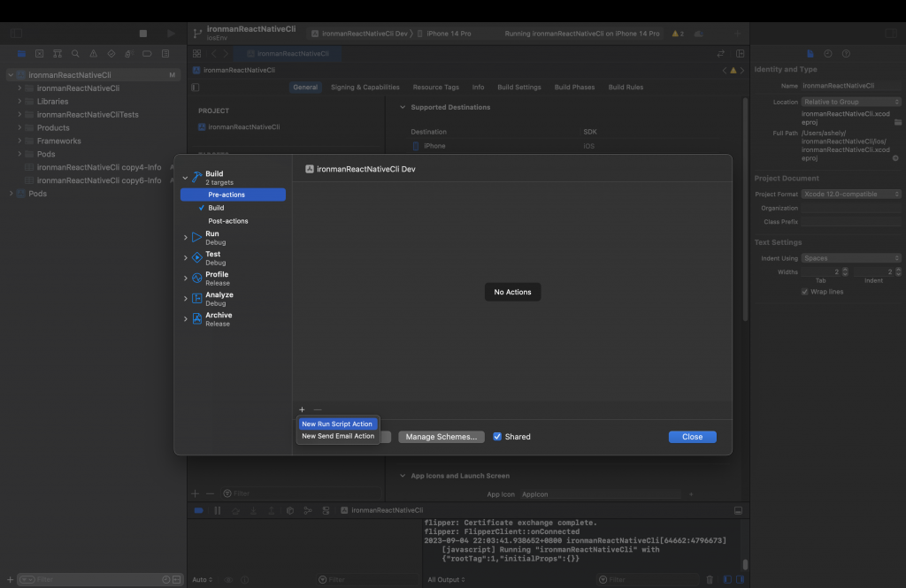Image resolution: width=906 pixels, height=588 pixels.
Task: Show the quick help inspector tab
Action: coord(846,54)
